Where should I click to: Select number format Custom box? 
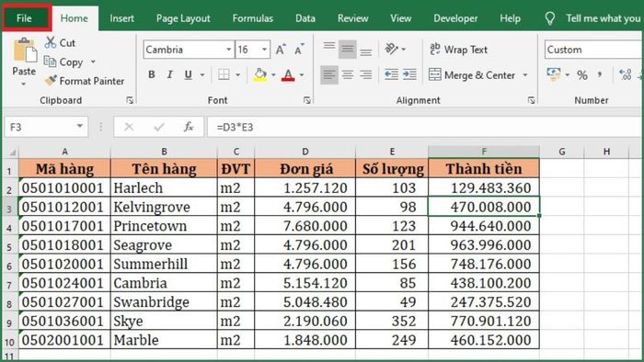[x=593, y=50]
